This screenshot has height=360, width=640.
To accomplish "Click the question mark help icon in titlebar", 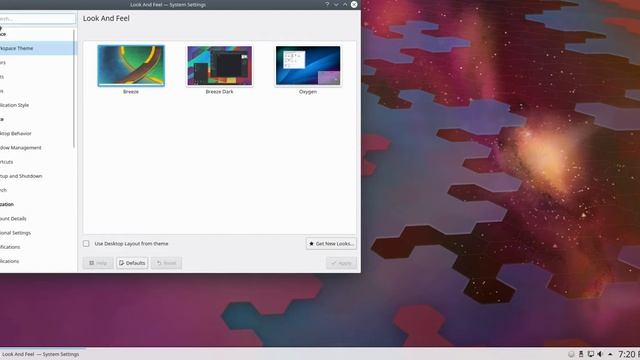I will pyautogui.click(x=327, y=4).
